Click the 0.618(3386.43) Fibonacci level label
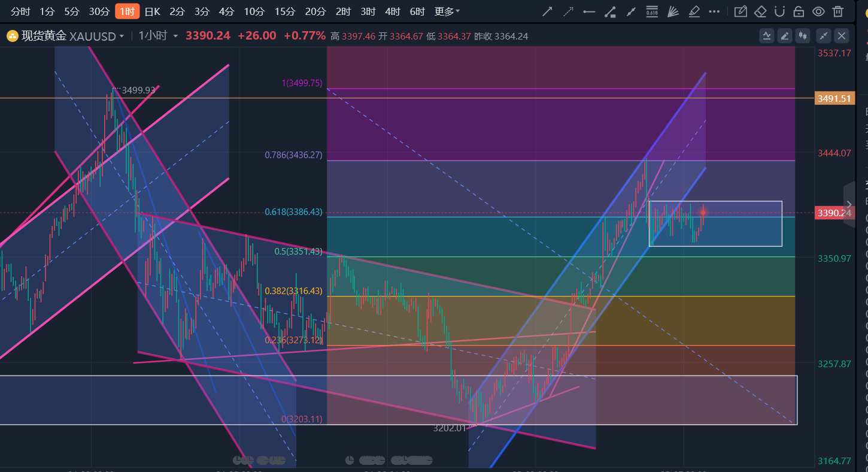This screenshot has width=868, height=472. (294, 212)
